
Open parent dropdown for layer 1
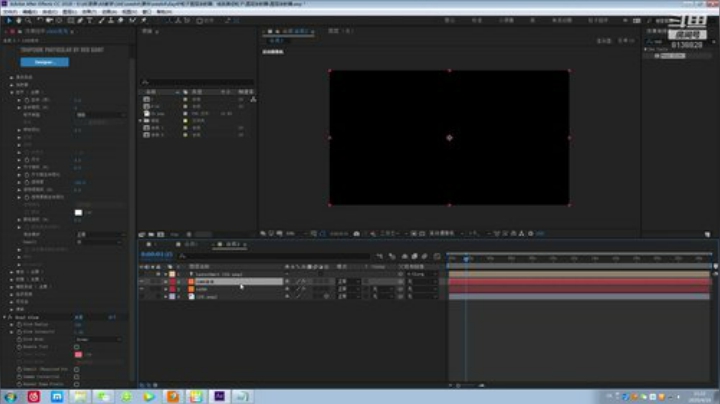pos(422,274)
